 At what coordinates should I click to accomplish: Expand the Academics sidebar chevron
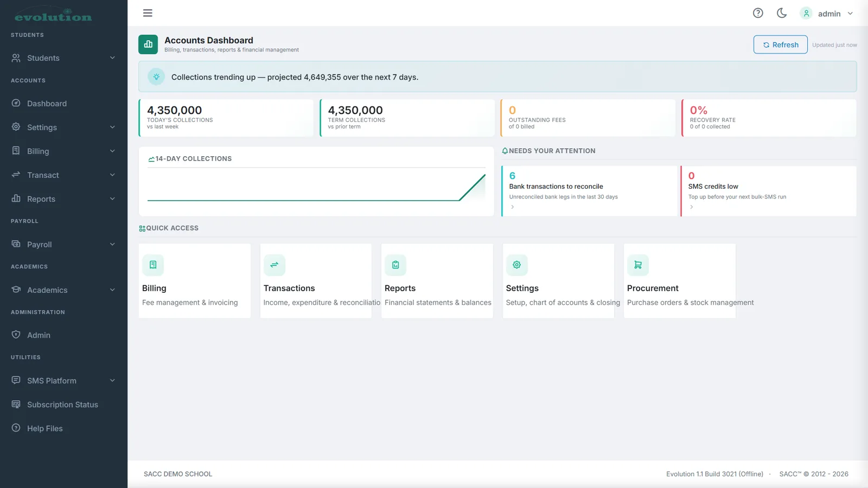click(x=112, y=290)
